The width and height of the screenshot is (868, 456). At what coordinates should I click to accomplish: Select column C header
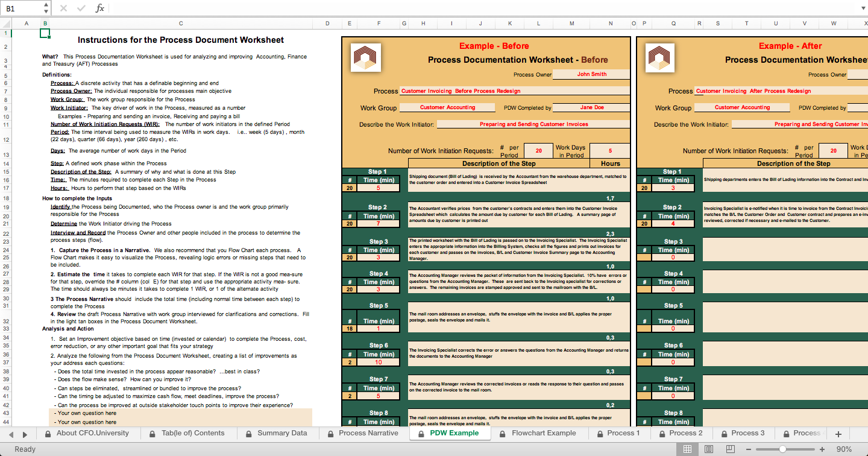[181, 24]
